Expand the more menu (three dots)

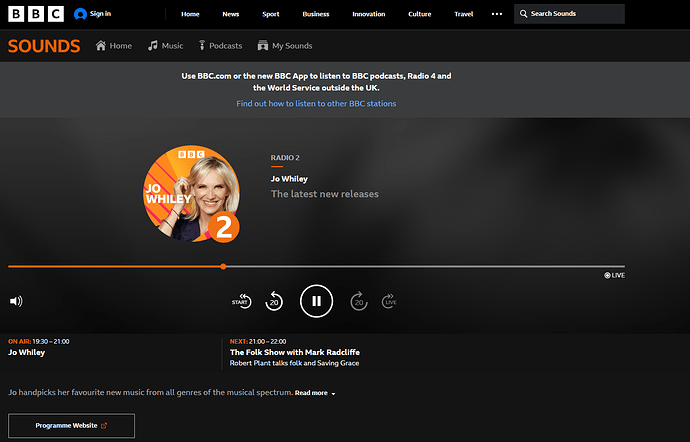pyautogui.click(x=497, y=14)
